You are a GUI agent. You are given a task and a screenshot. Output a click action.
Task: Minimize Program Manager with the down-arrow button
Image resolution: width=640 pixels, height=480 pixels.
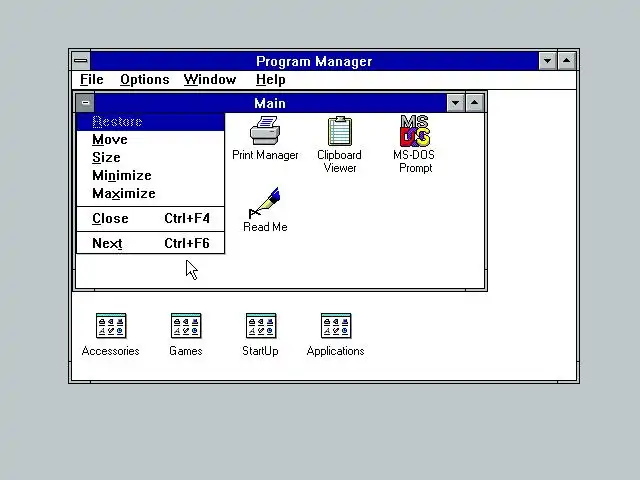[x=547, y=61]
